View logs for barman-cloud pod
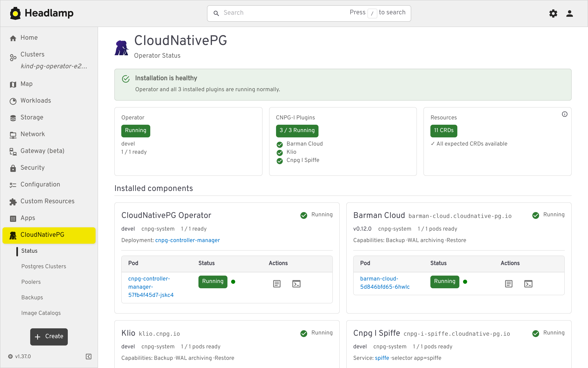 click(509, 284)
